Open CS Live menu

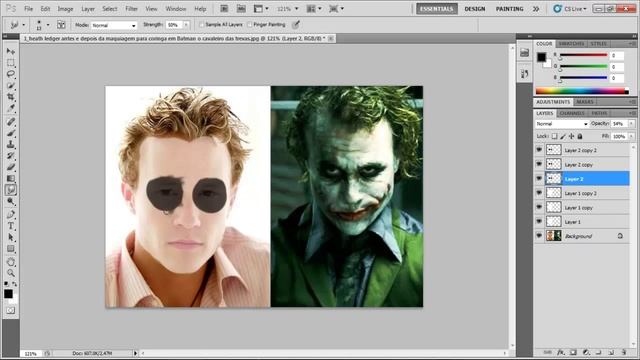(570, 9)
